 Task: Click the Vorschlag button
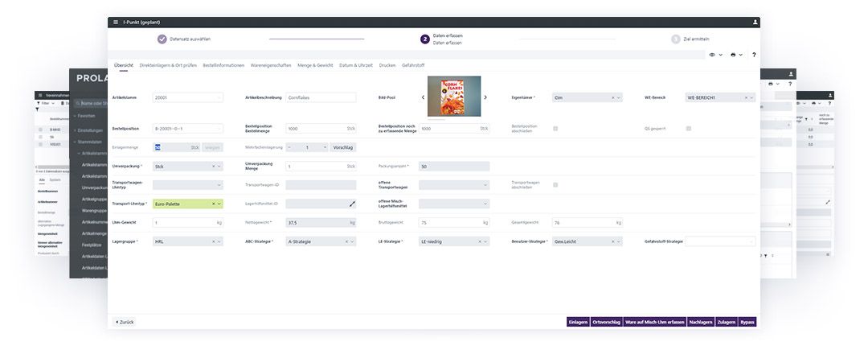pos(343,147)
